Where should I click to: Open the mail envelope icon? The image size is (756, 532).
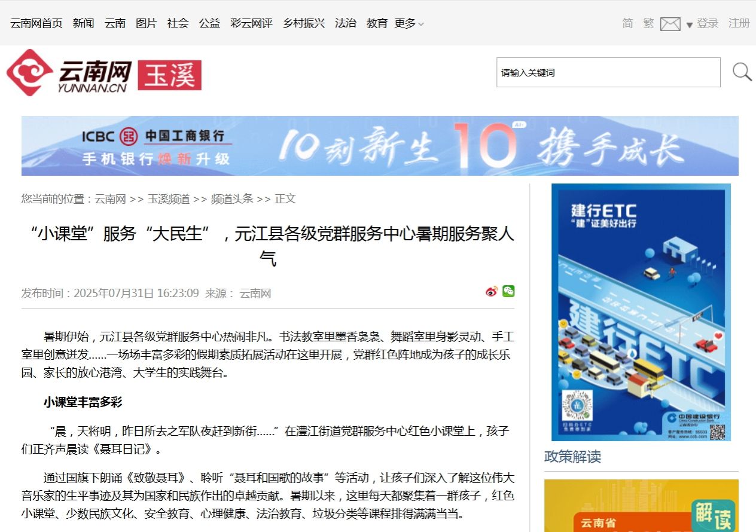pos(670,24)
